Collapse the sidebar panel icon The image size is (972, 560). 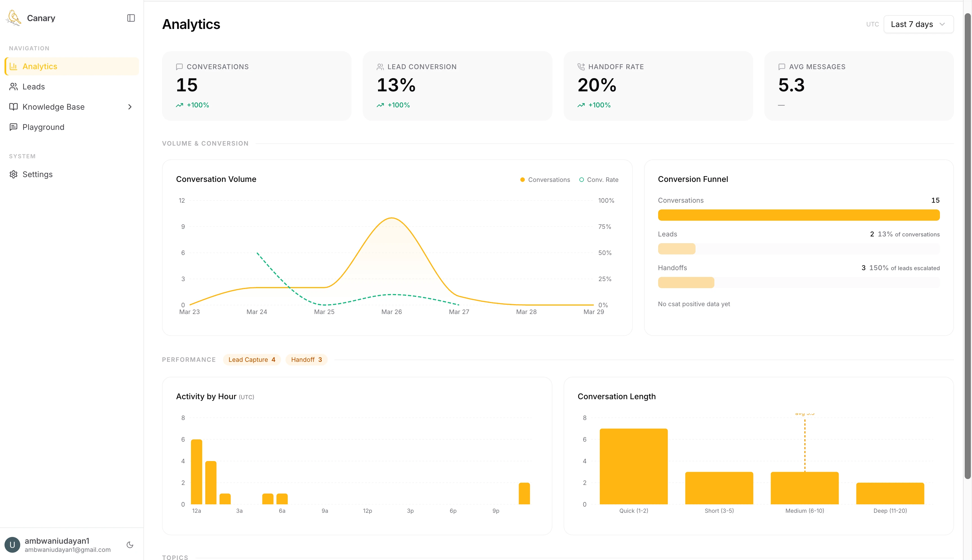[131, 18]
